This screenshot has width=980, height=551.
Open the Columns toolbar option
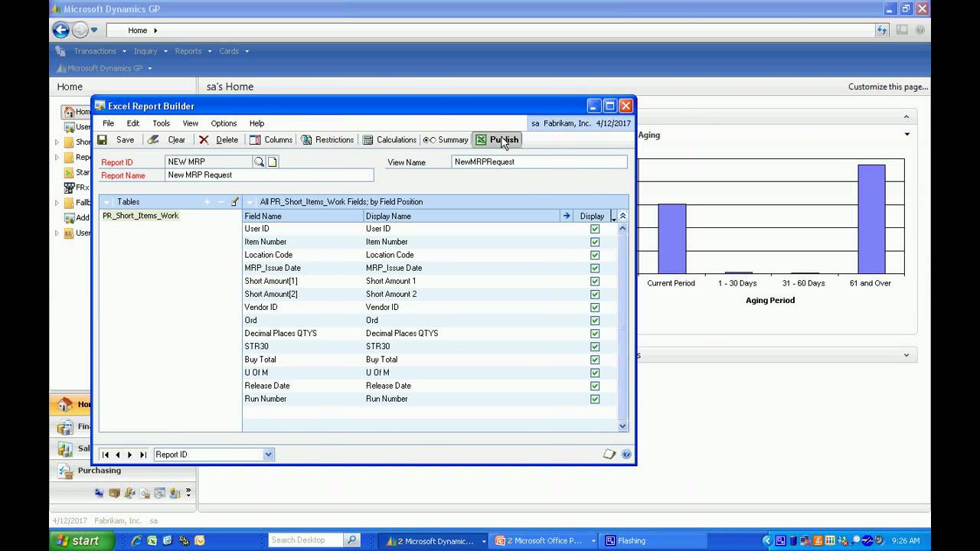click(x=271, y=140)
